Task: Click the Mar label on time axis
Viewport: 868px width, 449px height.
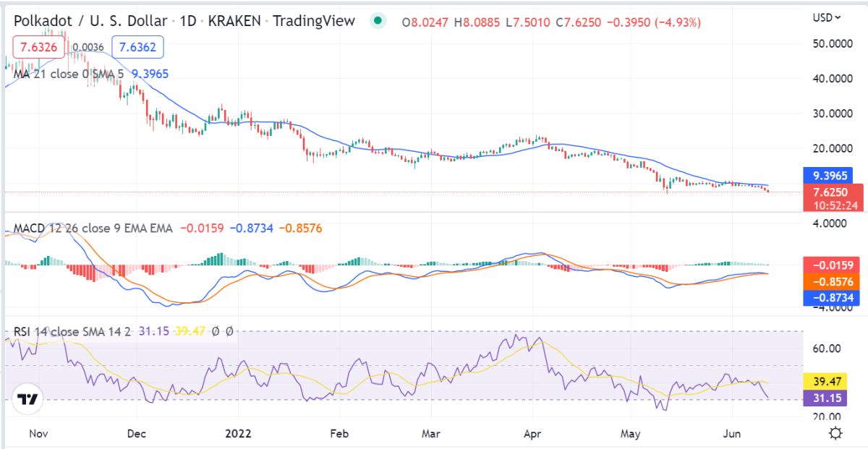Action: (x=431, y=434)
